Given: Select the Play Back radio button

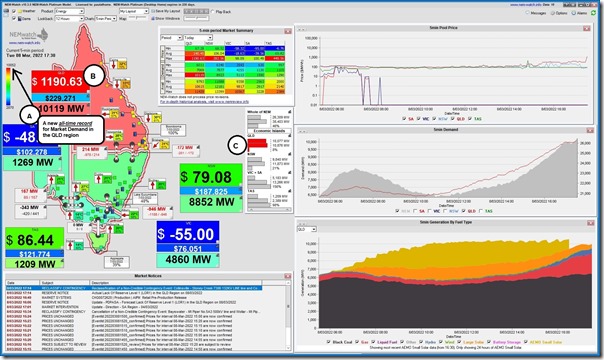Looking at the screenshot, I should [x=213, y=12].
